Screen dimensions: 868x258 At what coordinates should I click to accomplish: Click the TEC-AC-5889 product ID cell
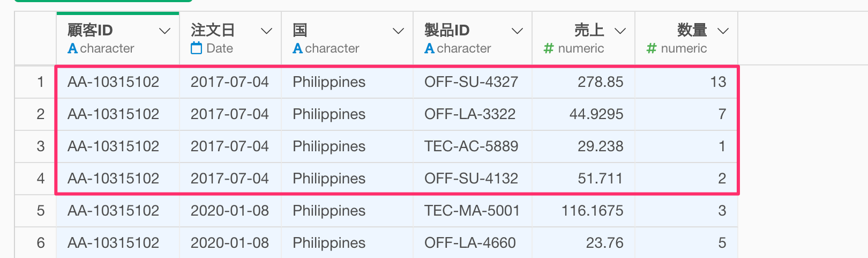[x=473, y=146]
